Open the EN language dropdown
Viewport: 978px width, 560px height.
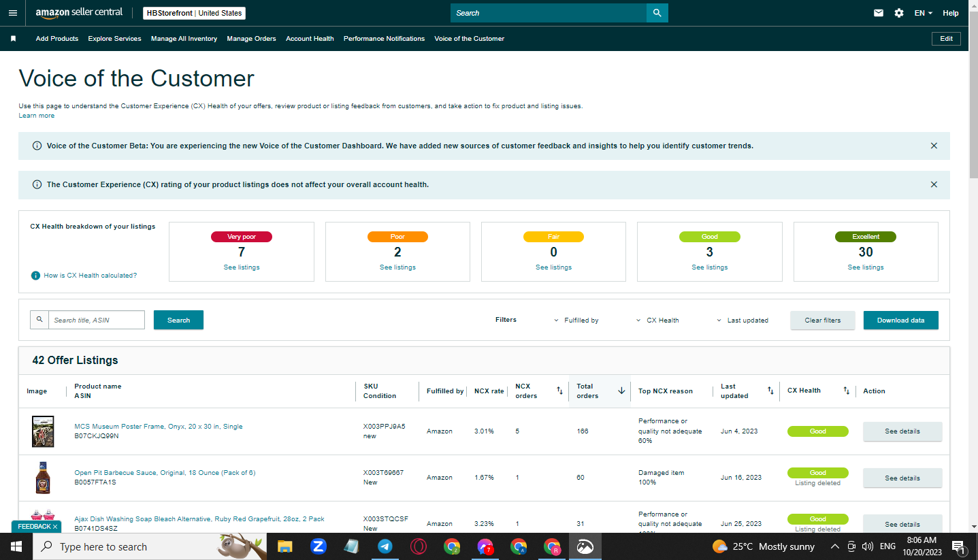point(924,13)
